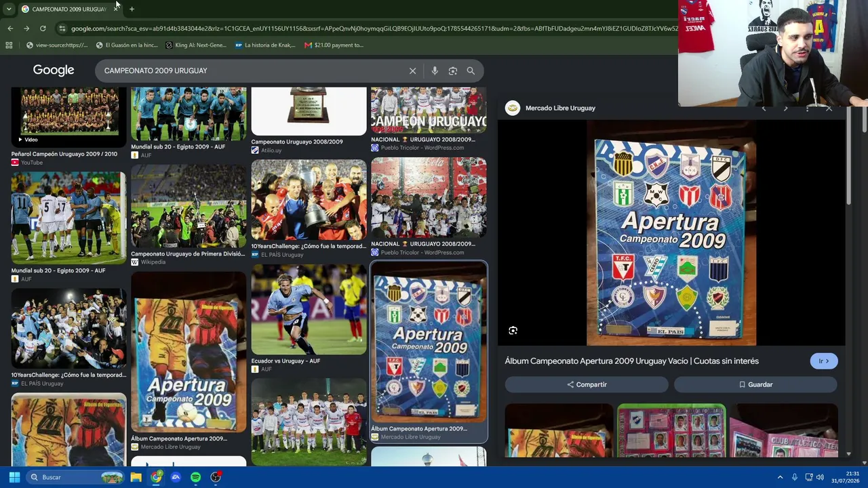This screenshot has width=868, height=488.
Task: Open Peñarol Campeón Uruguayo 2009 / 2010 result
Action: click(x=64, y=154)
